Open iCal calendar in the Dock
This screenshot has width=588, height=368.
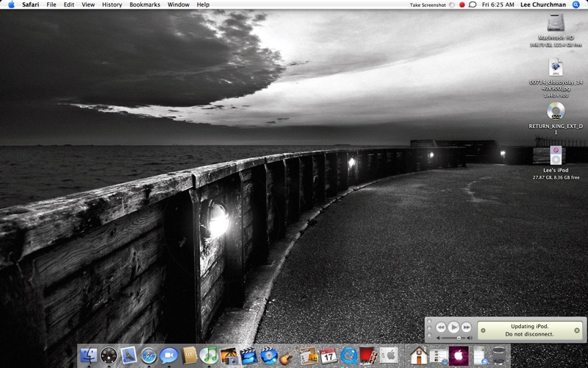tap(328, 355)
